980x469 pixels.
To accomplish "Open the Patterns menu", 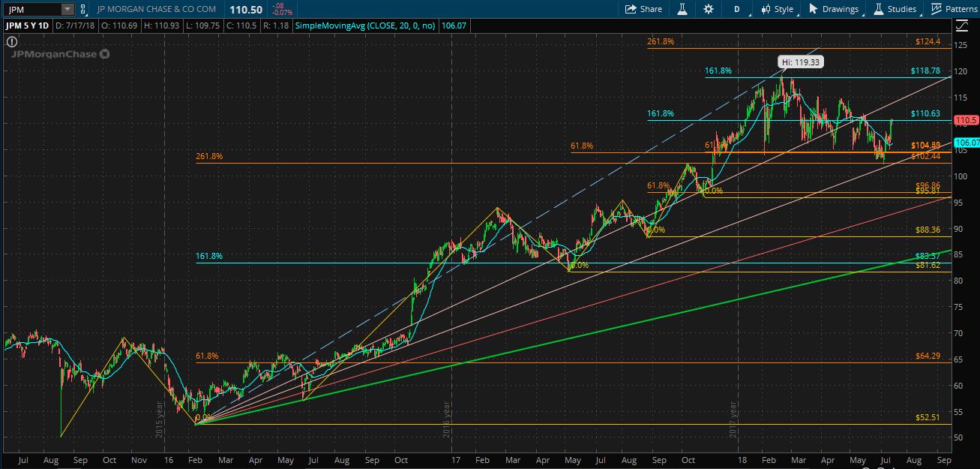I will [954, 9].
